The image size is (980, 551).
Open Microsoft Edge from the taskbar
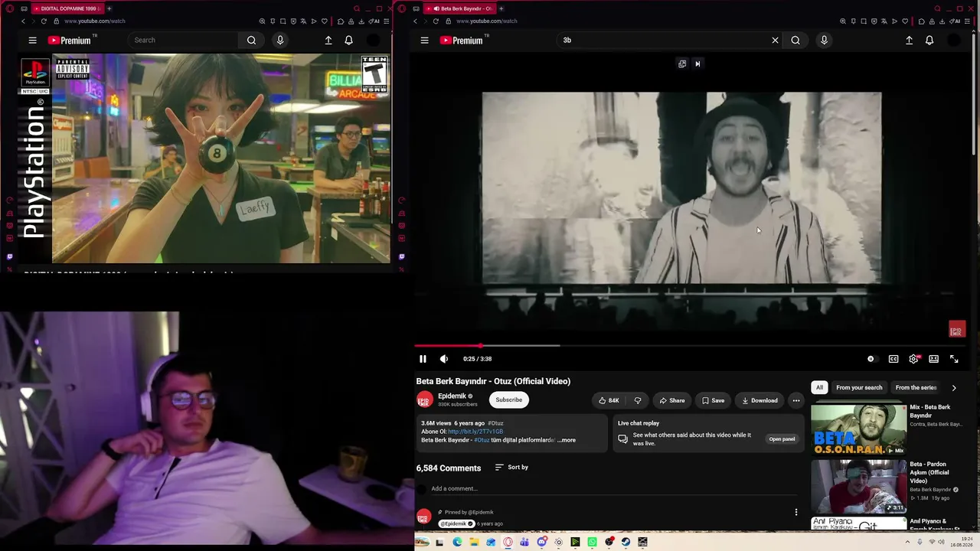(457, 542)
